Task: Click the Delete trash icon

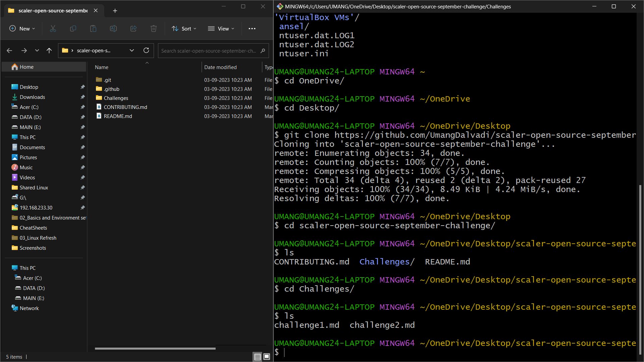Action: coord(154,28)
